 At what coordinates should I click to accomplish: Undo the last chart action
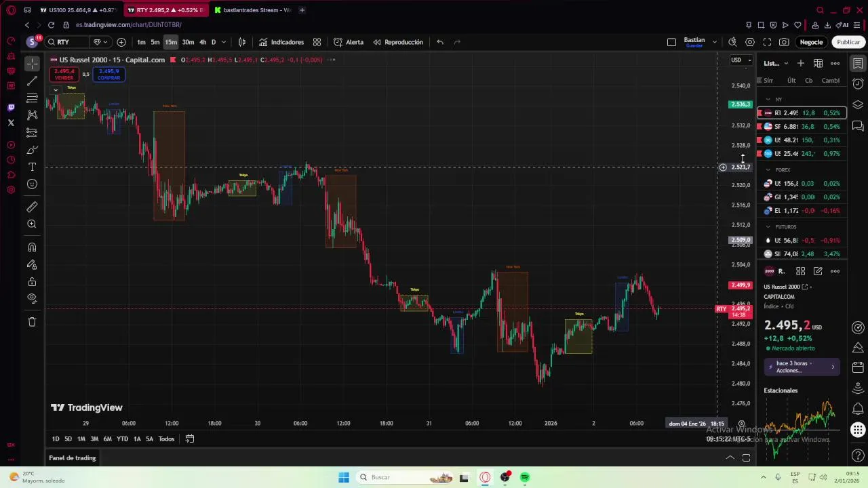pos(440,42)
